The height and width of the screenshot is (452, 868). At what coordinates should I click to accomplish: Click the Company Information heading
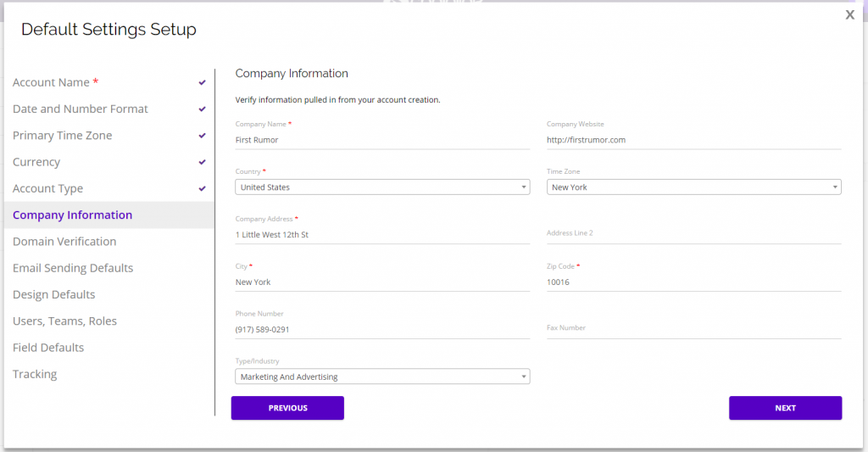(x=292, y=74)
